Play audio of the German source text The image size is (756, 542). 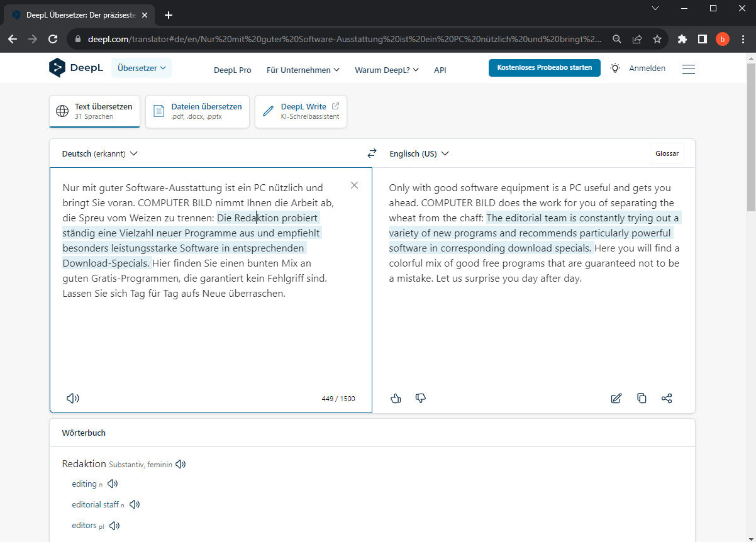[73, 398]
